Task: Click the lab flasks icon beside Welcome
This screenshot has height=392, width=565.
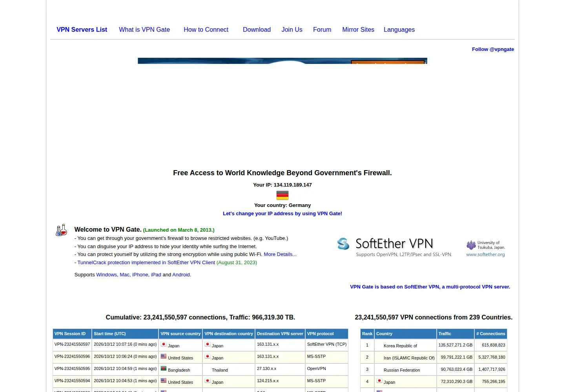Action: click(x=61, y=230)
